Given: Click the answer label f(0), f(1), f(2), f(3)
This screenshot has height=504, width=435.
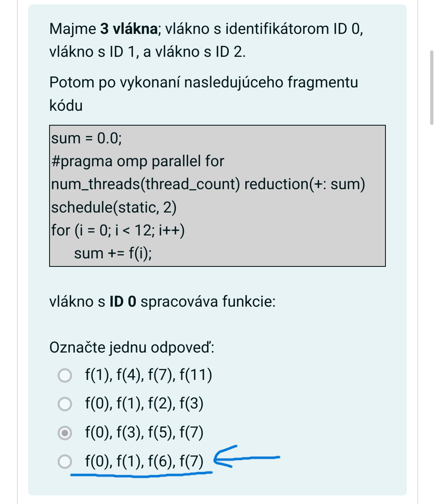Looking at the screenshot, I should 144,403.
